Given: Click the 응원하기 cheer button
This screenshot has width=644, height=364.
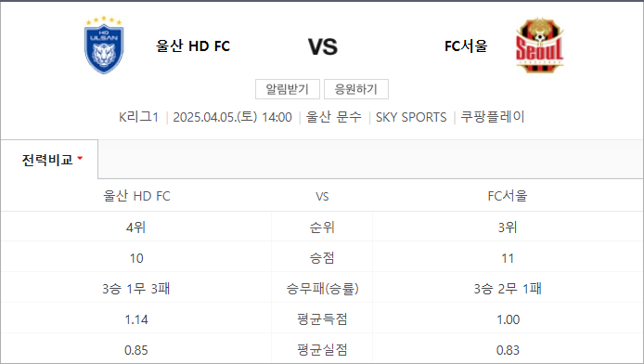Looking at the screenshot, I should point(356,89).
